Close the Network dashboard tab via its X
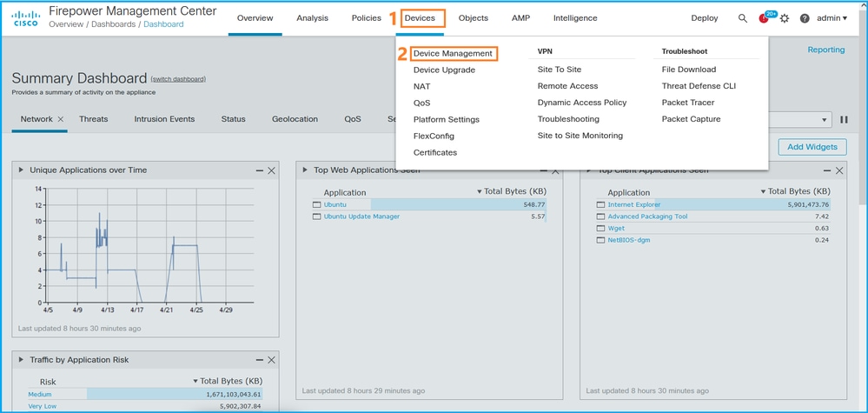 pos(61,119)
